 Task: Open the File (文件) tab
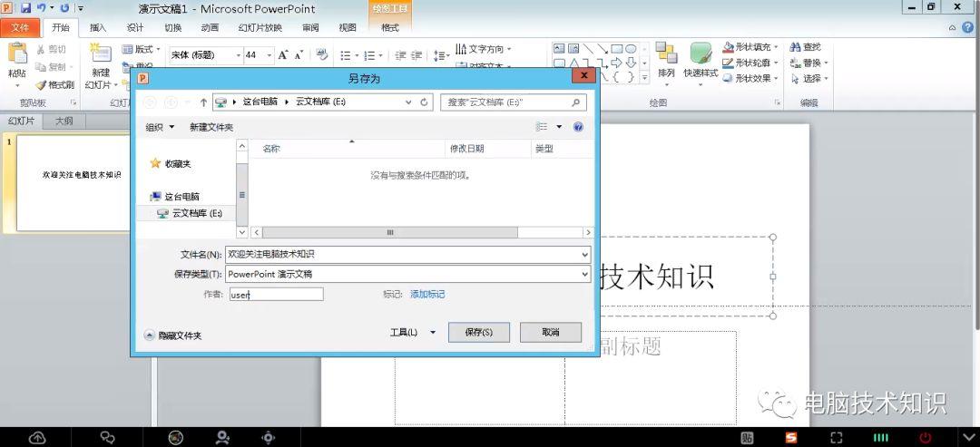pos(20,27)
